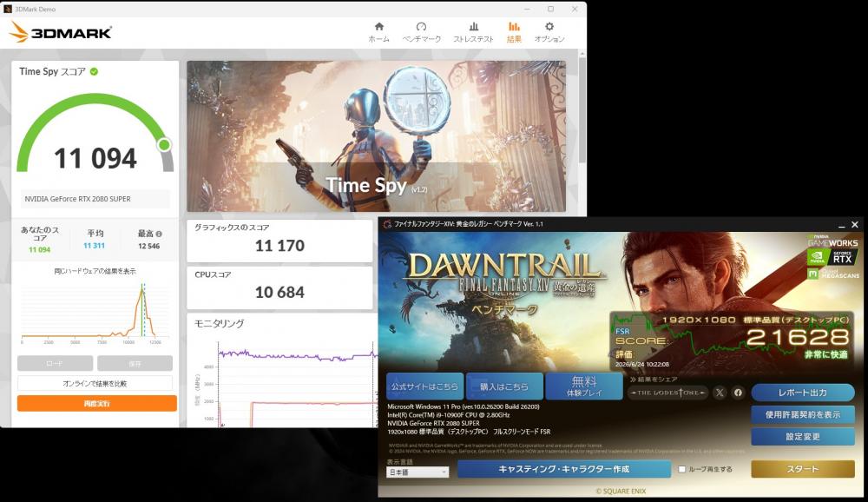Click the GeForce RTX badge
This screenshot has height=502, width=868.
tap(832, 257)
